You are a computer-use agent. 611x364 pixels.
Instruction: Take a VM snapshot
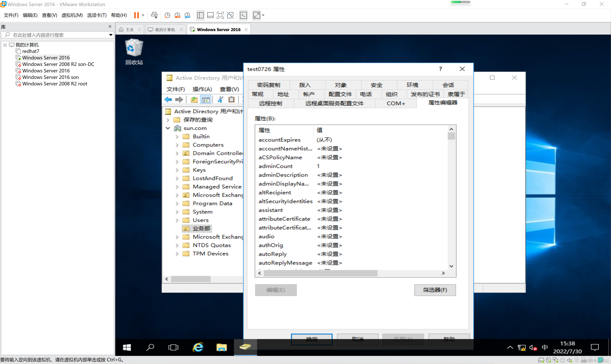167,15
